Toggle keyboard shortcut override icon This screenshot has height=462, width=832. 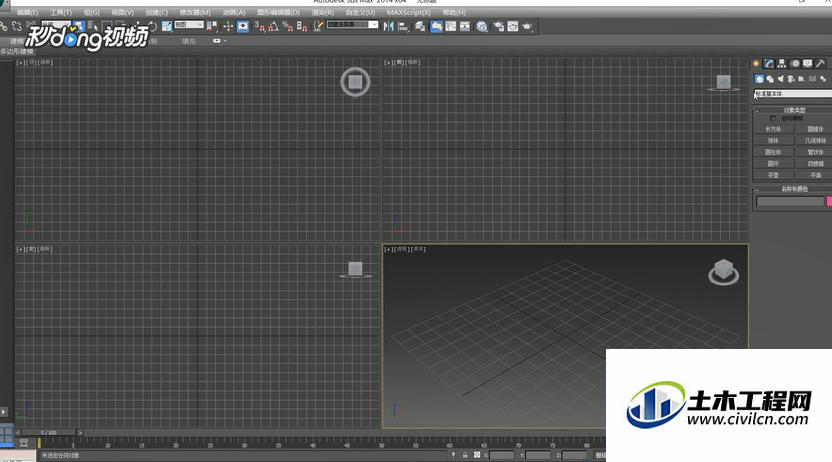242,26
